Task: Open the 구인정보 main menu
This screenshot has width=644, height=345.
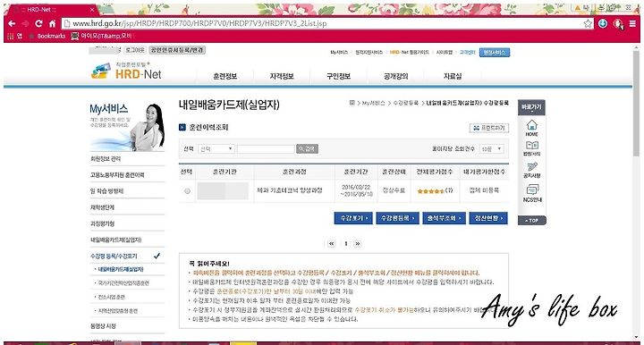Action: pos(338,76)
